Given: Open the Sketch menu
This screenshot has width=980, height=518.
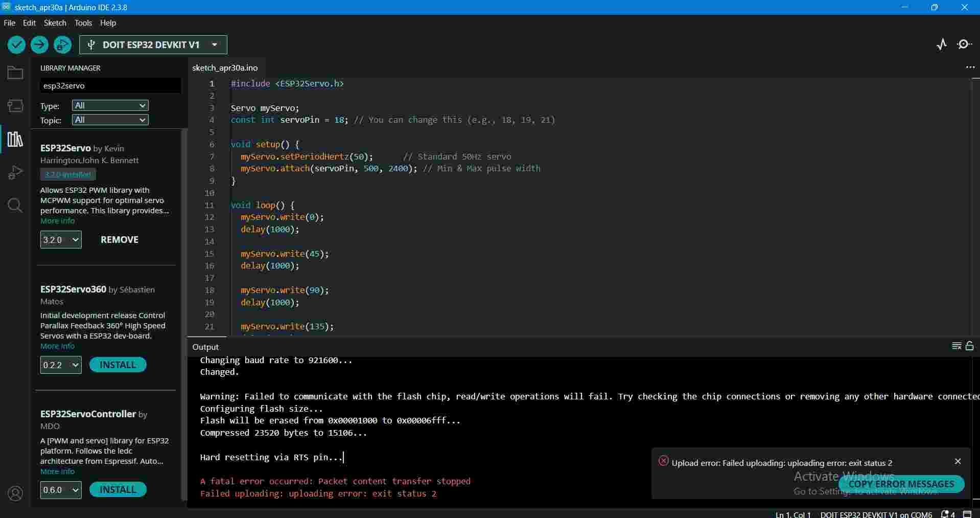Looking at the screenshot, I should coord(55,23).
